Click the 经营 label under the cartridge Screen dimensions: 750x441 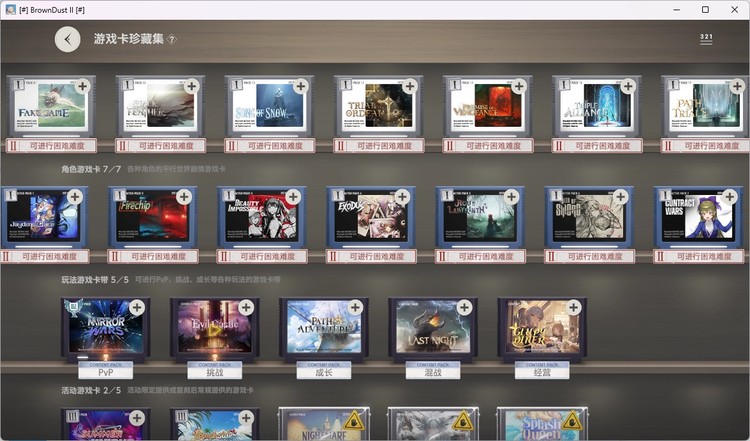tap(541, 371)
